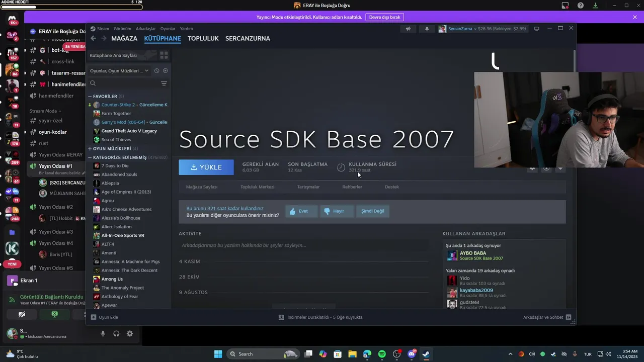Collapse the FAVORİLER category
Viewport: 644px width, 362px height.
point(90,96)
